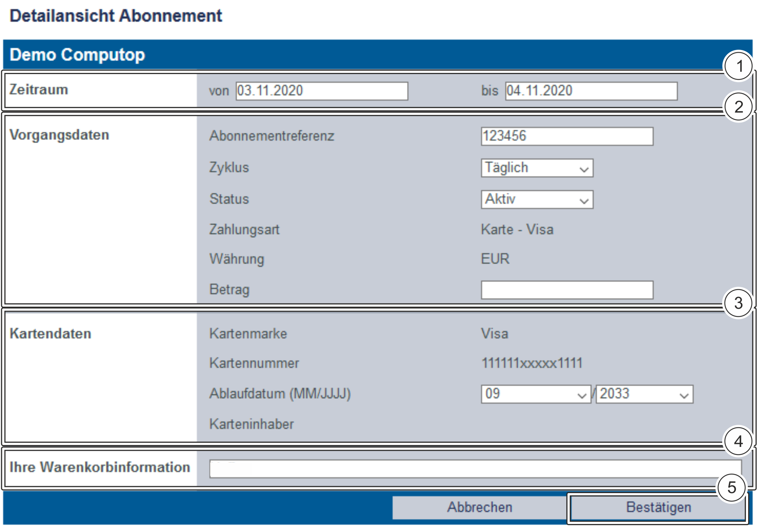This screenshot has width=760, height=532.
Task: Click callout marker number 3
Action: tap(738, 303)
